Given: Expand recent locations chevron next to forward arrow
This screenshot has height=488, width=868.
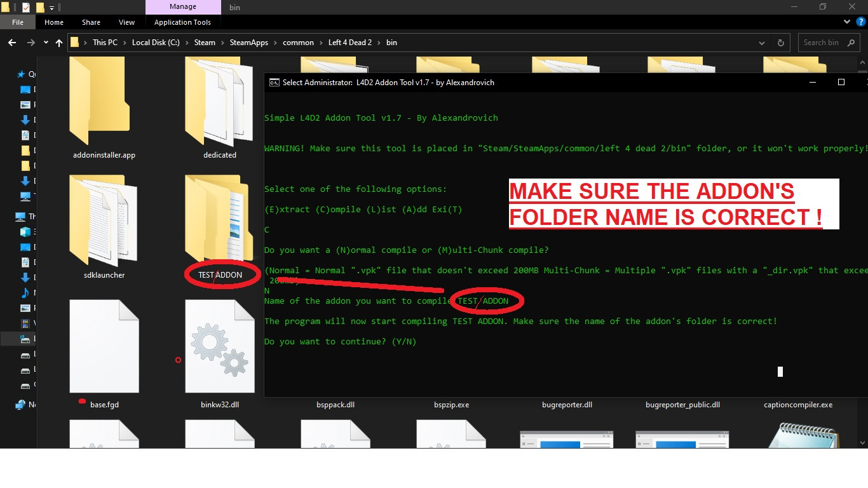Looking at the screenshot, I should (45, 43).
